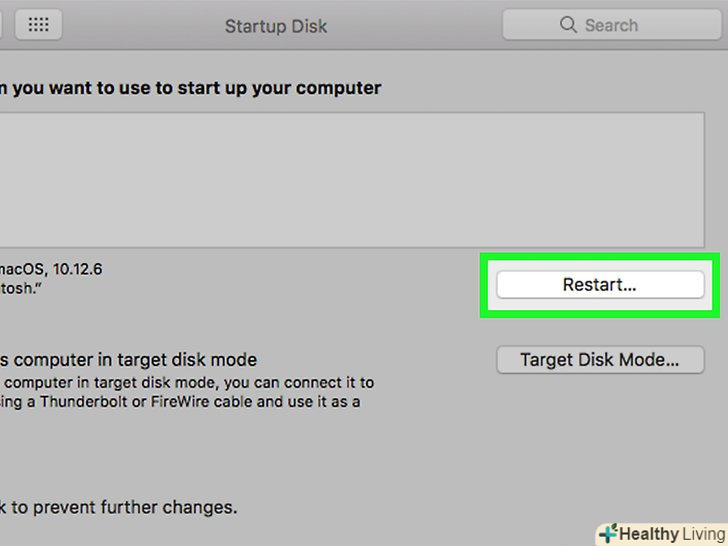Click the Healthy Living watermark text
The width and height of the screenshot is (728, 546).
point(669,534)
